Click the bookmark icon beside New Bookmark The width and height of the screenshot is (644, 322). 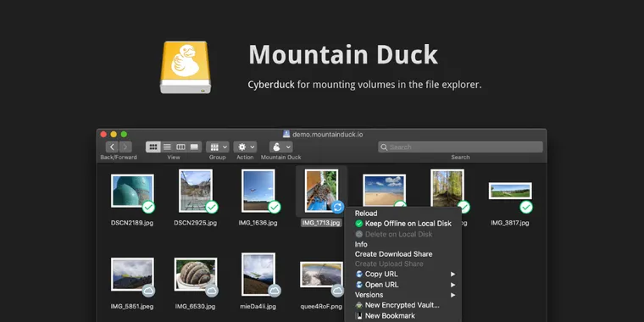tap(359, 316)
